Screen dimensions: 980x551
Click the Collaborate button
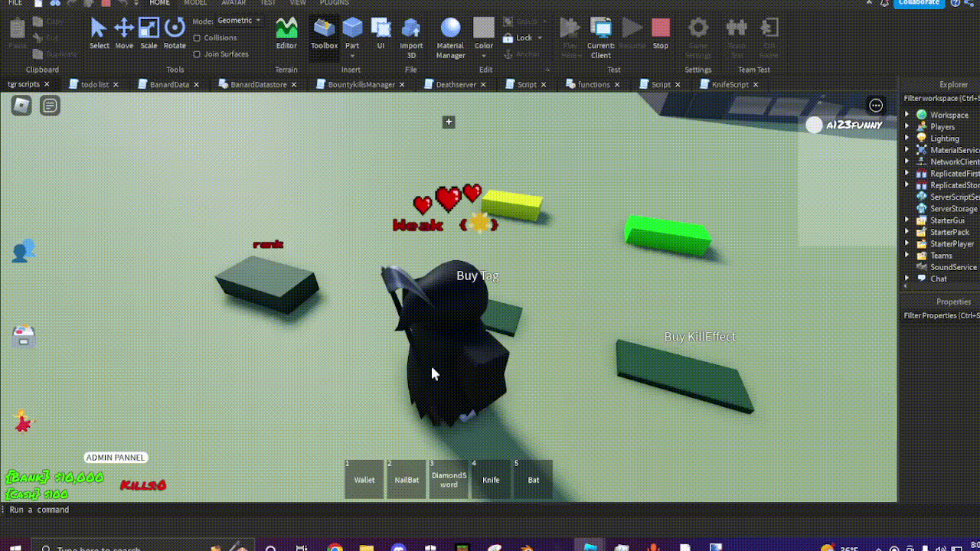coord(919,3)
